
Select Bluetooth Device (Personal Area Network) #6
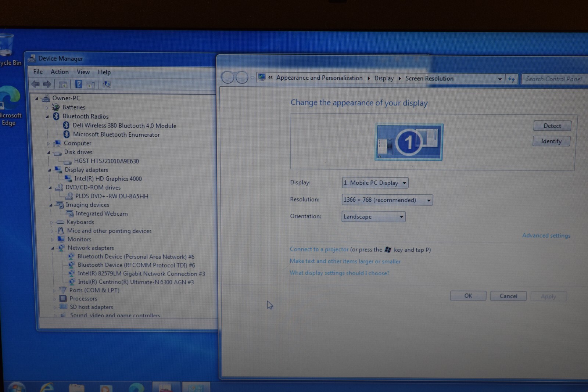click(136, 256)
